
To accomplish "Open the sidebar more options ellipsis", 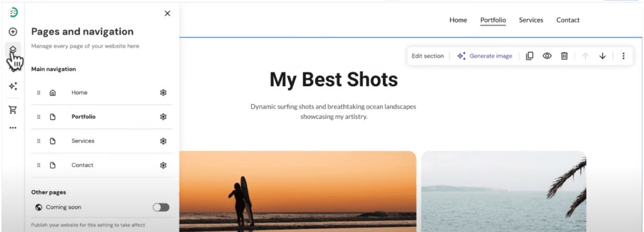I will coord(13,128).
